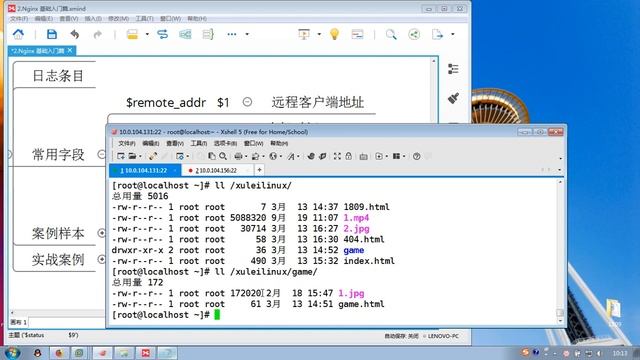Open the sessions folder icon in Xshell
The image size is (640, 360).
pyautogui.click(x=132, y=156)
